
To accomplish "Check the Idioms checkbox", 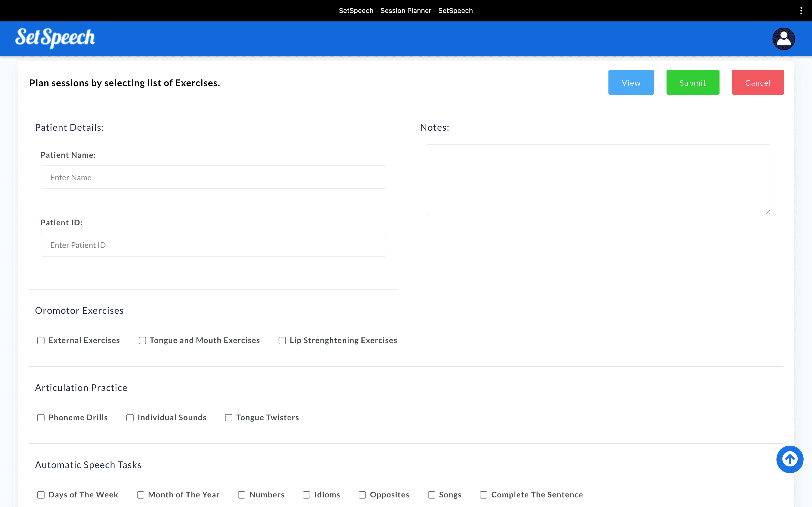I will pyautogui.click(x=306, y=495).
